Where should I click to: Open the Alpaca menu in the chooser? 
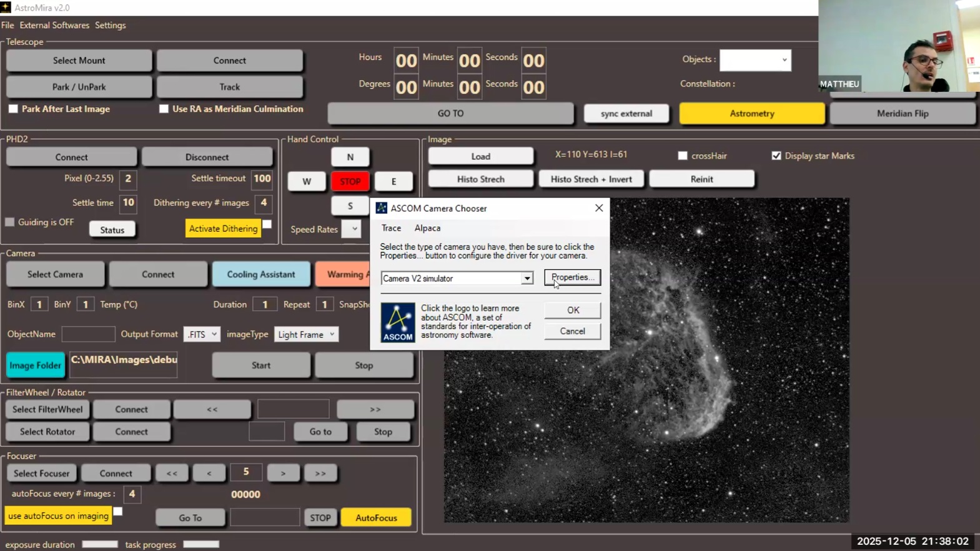click(x=427, y=228)
